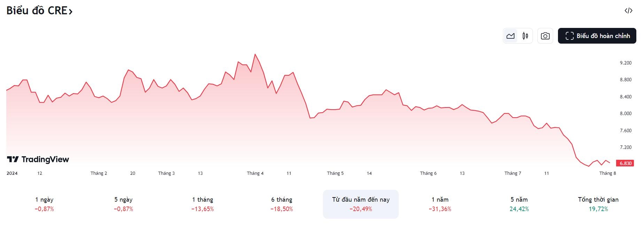Select the 1 năm time range
Viewport: 644px width, 232px height.
click(440, 204)
